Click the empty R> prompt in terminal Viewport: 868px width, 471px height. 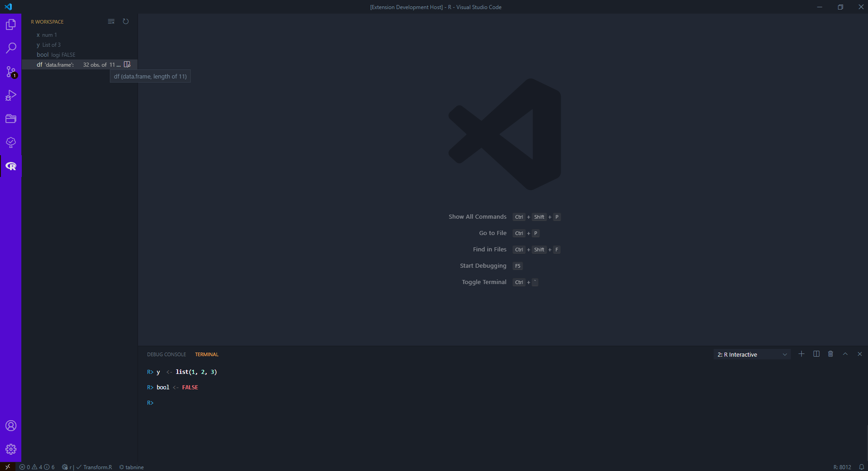point(150,403)
